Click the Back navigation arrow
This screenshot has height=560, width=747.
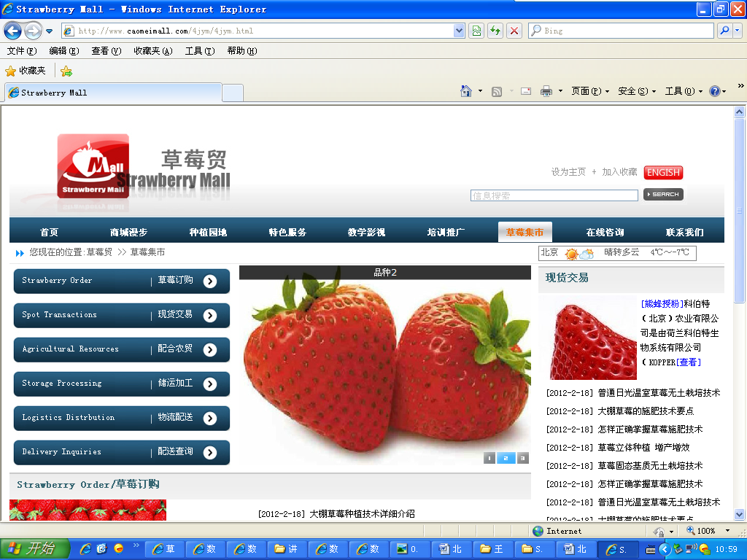[x=12, y=31]
